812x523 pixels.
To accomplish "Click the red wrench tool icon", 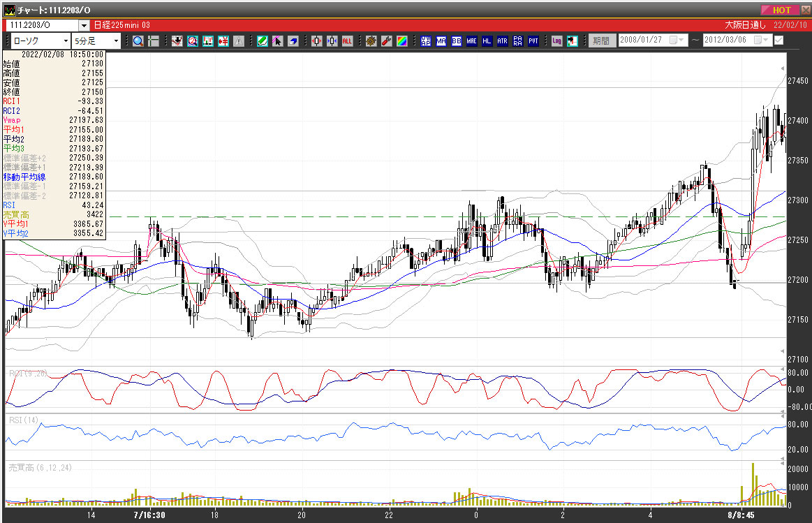I will click(386, 41).
